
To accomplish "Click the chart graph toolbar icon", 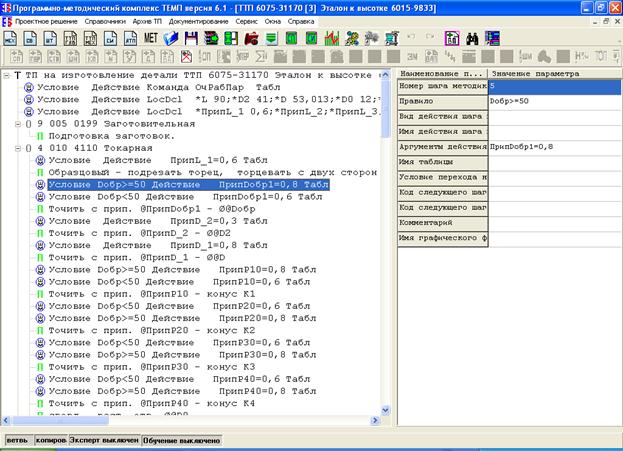I will 331,38.
